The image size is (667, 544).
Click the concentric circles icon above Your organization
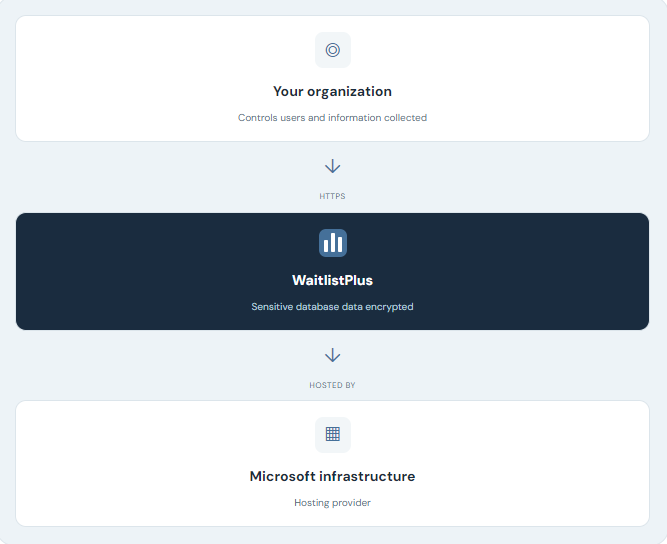tap(333, 50)
